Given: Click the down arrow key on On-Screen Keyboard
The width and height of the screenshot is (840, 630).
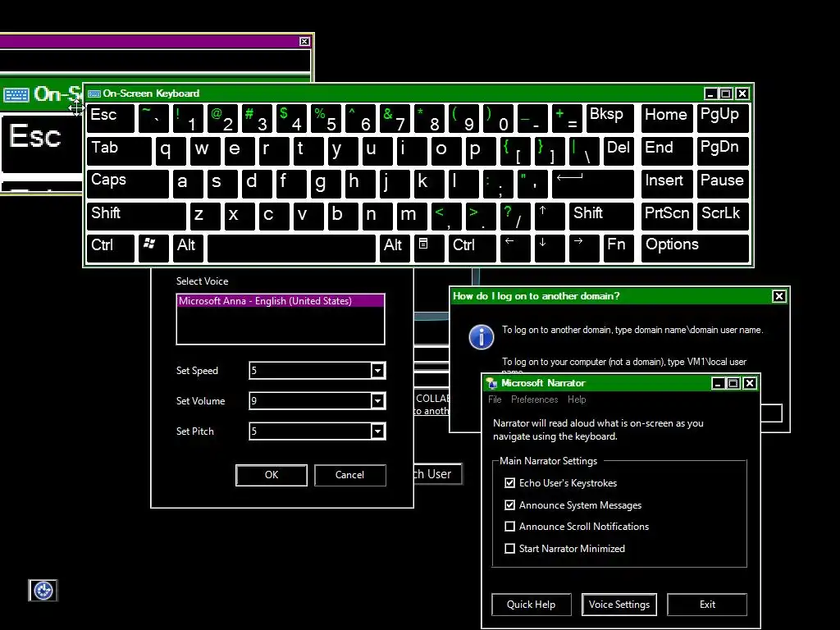Looking at the screenshot, I should coord(549,249).
